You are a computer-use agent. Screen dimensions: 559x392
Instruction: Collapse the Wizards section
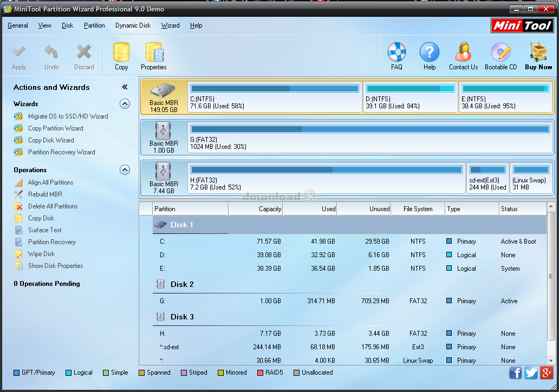click(x=125, y=104)
